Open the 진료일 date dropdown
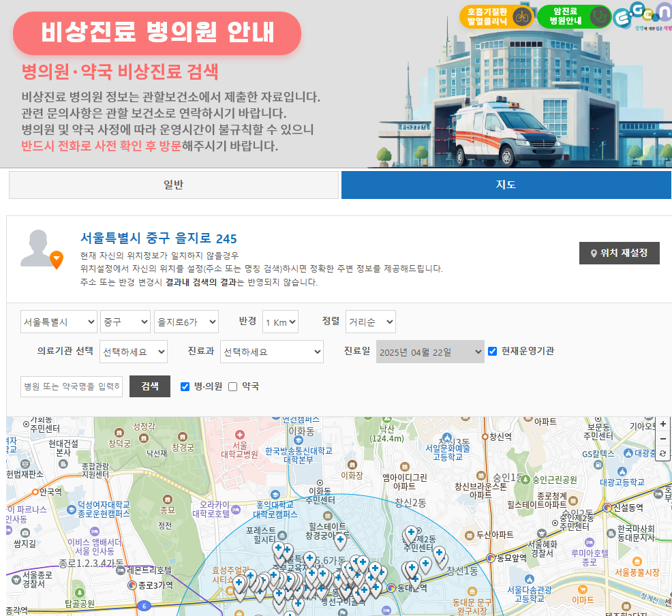This screenshot has height=616, width=672. tap(430, 352)
